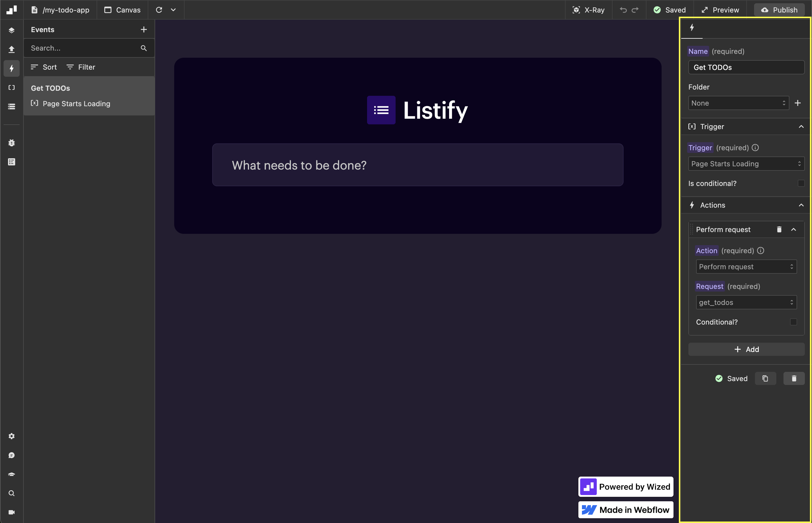Click the Name input field
The width and height of the screenshot is (812, 523).
click(x=746, y=67)
